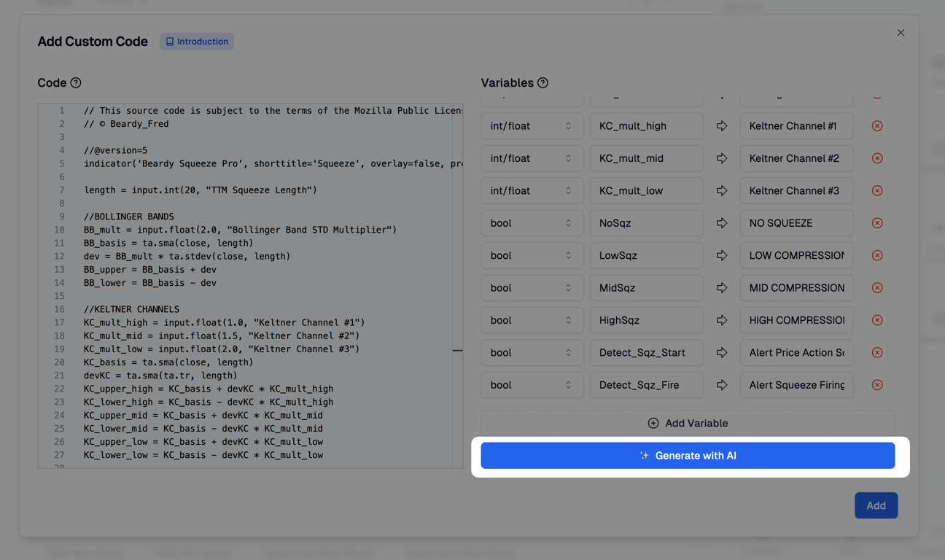Open type dropdown for NoSqz variable
Screen dimensions: 945x560
[x=532, y=223]
